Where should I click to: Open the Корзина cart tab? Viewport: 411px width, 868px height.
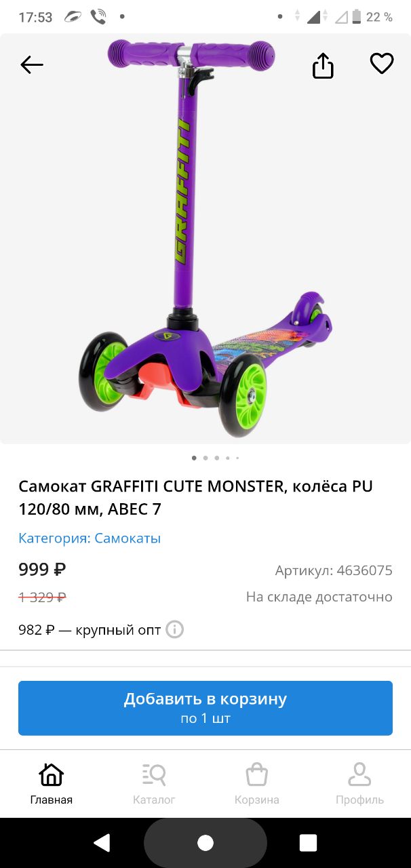point(257,783)
